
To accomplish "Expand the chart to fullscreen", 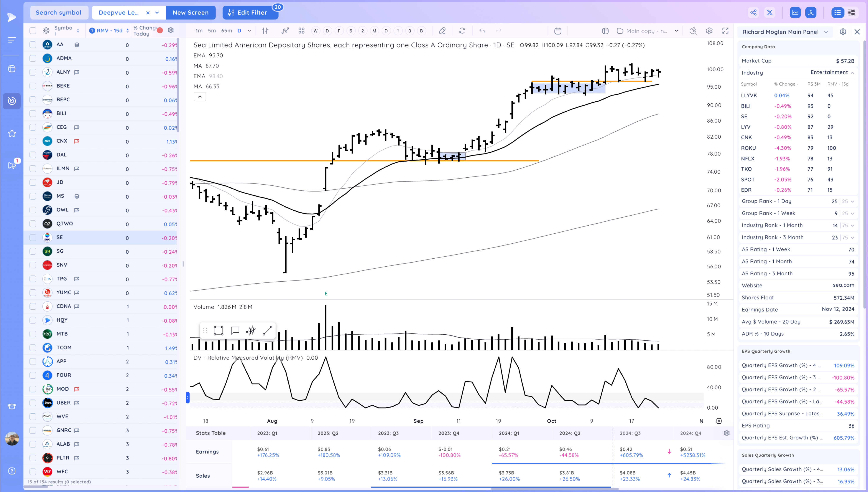I will (725, 31).
